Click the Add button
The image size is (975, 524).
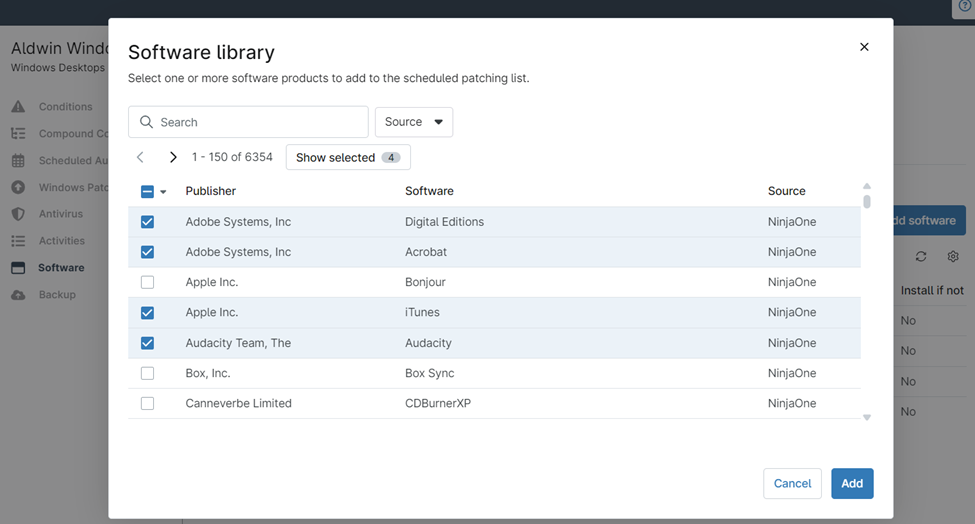pos(851,484)
